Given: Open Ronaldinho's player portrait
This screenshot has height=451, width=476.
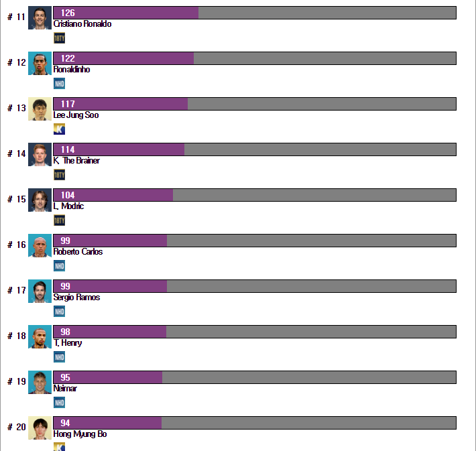Looking at the screenshot, I should coord(40,63).
